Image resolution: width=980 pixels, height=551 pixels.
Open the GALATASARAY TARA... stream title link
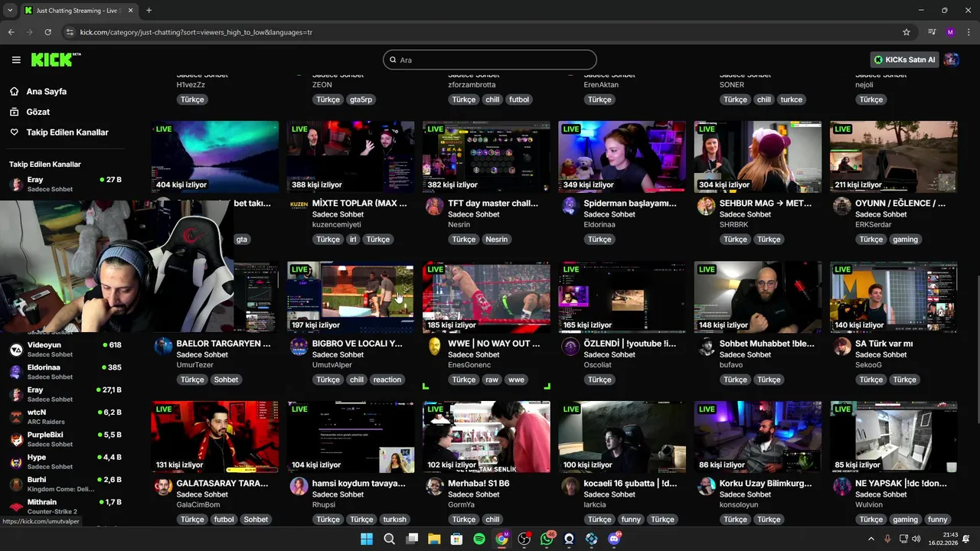coord(222,484)
